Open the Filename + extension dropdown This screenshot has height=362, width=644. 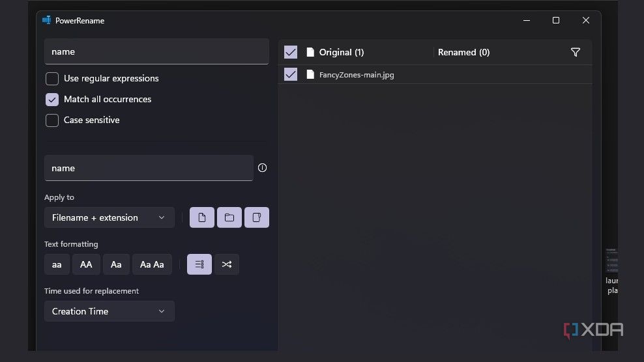pos(110,217)
